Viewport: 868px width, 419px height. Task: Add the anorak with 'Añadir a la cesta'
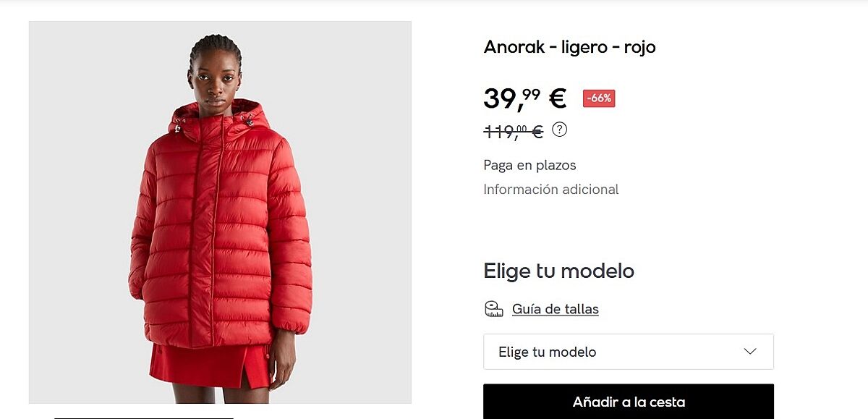[629, 402]
